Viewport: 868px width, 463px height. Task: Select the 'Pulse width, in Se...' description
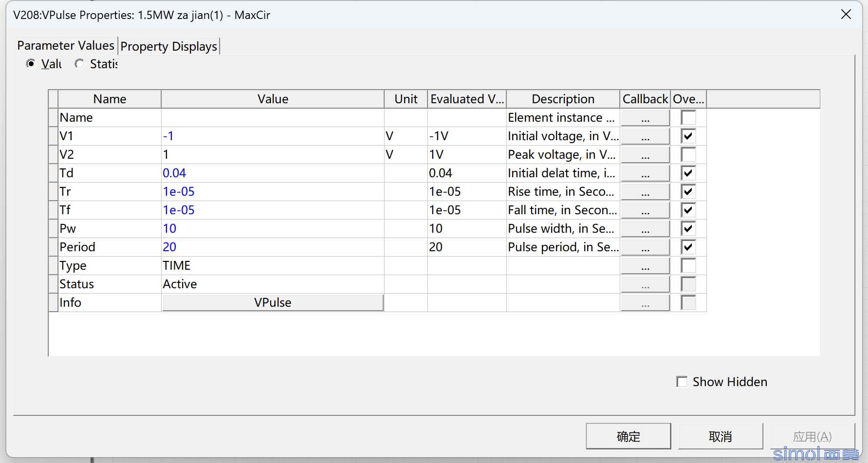click(563, 229)
